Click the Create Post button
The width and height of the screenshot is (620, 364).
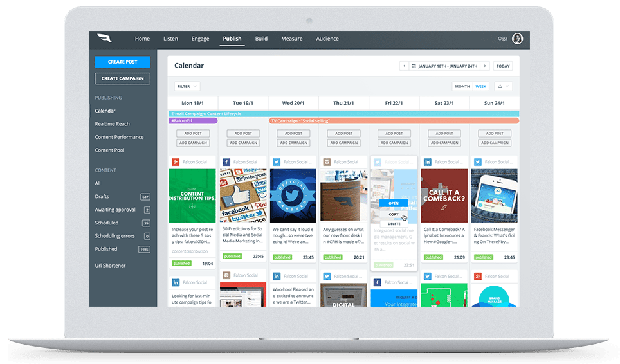[122, 62]
